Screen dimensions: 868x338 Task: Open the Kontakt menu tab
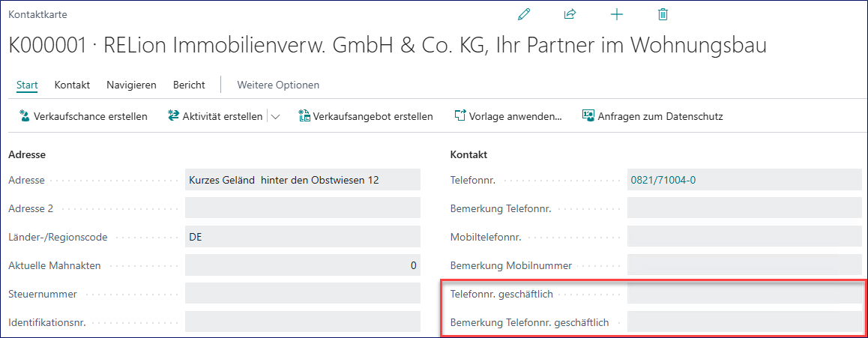tap(72, 85)
